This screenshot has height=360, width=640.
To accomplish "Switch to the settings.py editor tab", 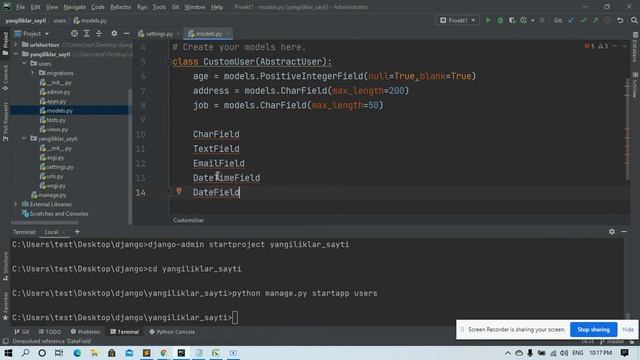I will click(159, 34).
